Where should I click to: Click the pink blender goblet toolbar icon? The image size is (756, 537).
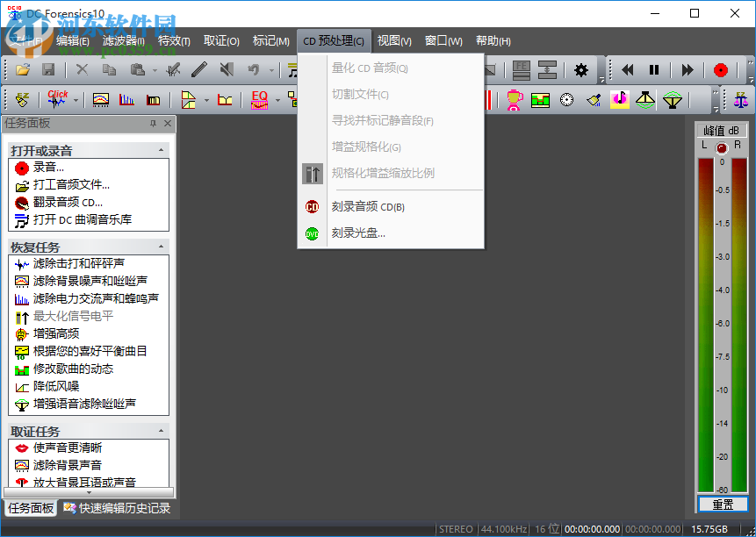[515, 100]
